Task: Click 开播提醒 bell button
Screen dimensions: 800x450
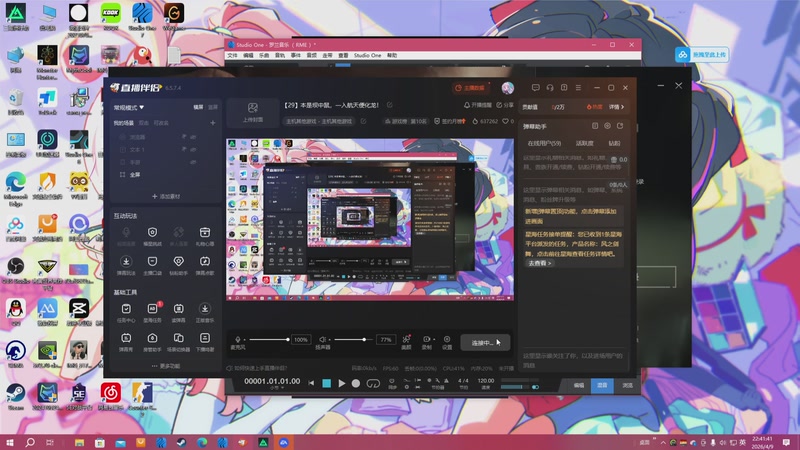Action: (x=478, y=105)
